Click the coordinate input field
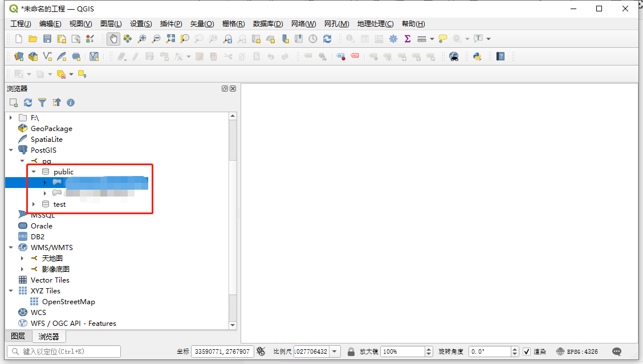Screen dimensions: 643x364 click(222, 351)
